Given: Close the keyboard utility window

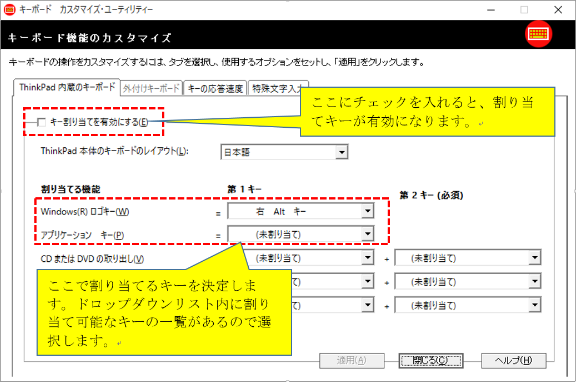Looking at the screenshot, I should tap(558, 10).
